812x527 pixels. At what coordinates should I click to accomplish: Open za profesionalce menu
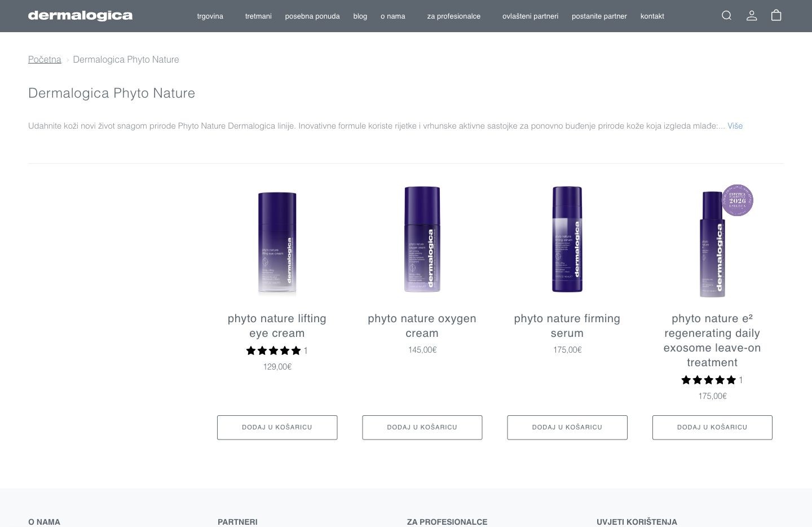click(454, 16)
